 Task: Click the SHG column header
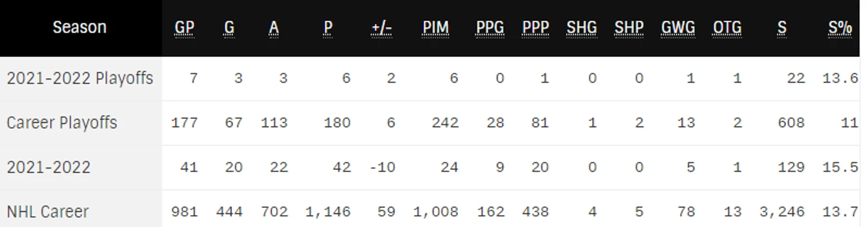click(x=581, y=27)
